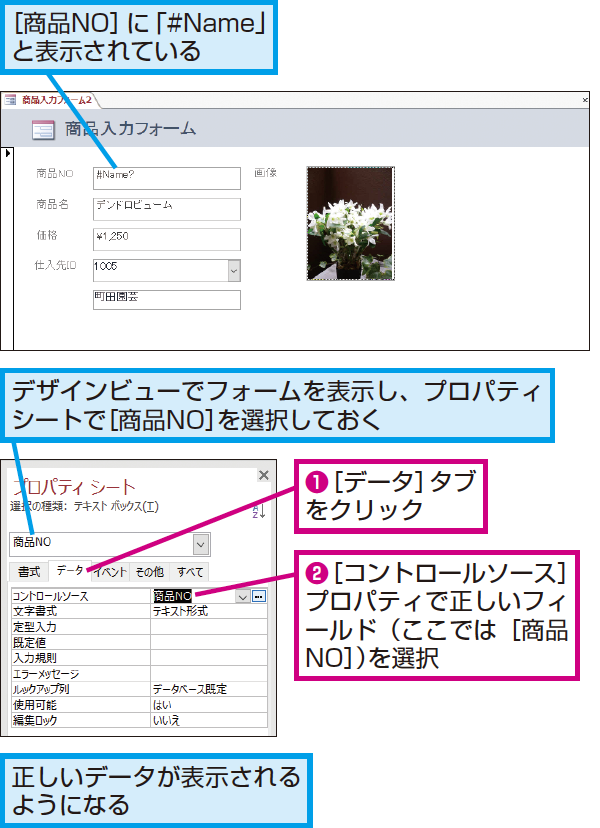Click the build button next to コントロールソース
The width and height of the screenshot is (600, 828).
tap(259, 596)
